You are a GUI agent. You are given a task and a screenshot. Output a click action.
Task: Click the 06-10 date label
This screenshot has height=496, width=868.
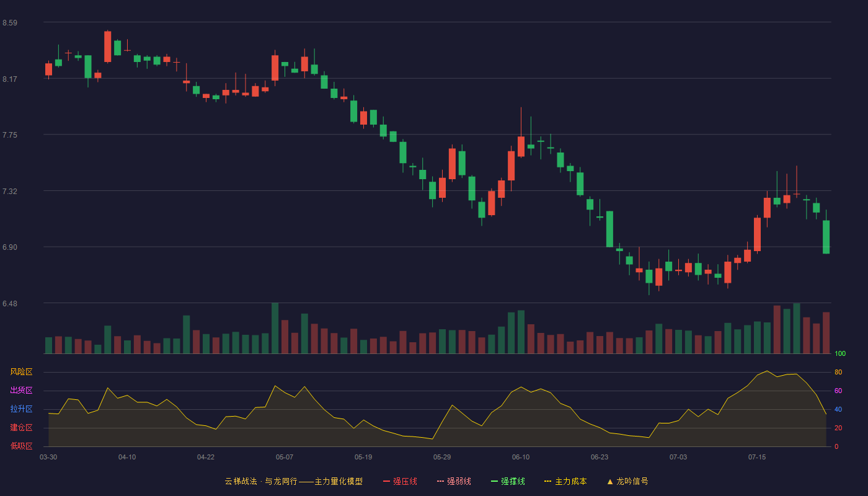tap(521, 457)
